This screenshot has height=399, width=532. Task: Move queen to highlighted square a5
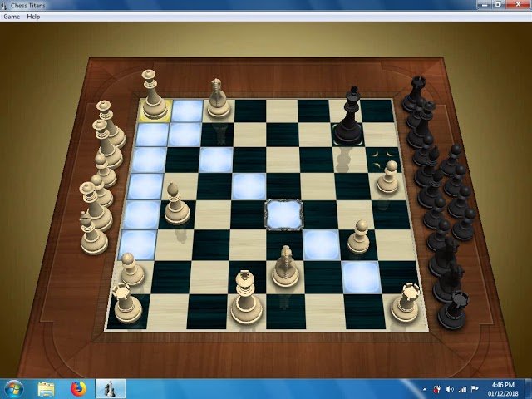[x=146, y=186]
